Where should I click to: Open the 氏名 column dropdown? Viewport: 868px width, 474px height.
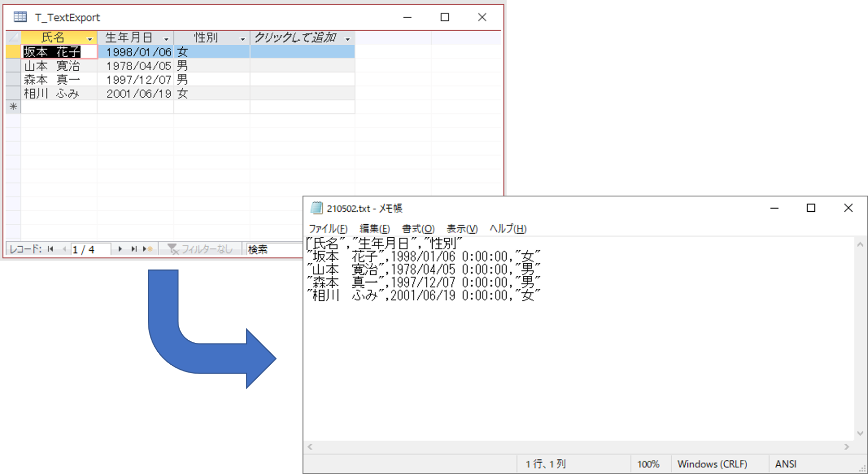(x=90, y=37)
